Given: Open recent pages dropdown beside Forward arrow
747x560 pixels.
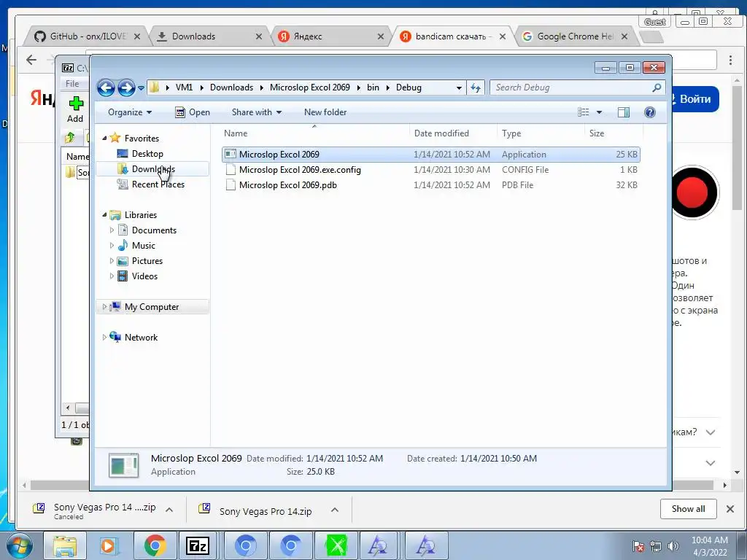Looking at the screenshot, I should (141, 88).
